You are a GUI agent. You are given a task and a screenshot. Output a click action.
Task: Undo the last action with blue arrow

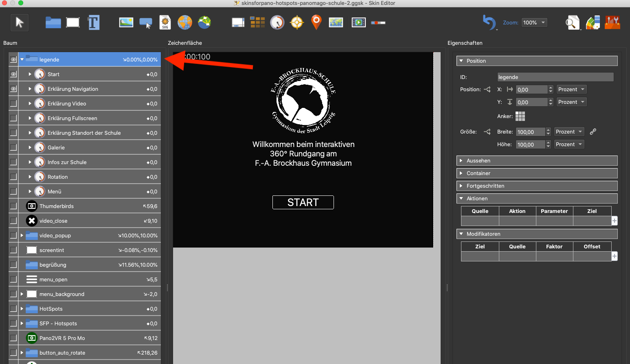pos(489,22)
